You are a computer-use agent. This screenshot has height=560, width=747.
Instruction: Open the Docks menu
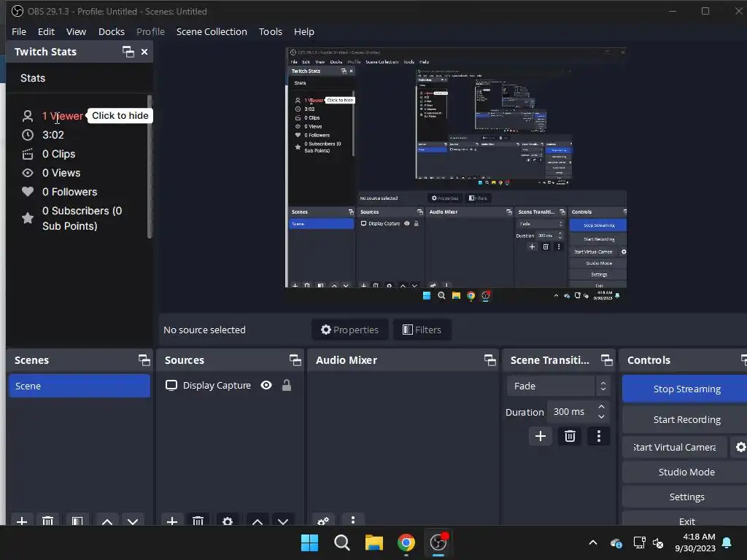[x=112, y=31]
